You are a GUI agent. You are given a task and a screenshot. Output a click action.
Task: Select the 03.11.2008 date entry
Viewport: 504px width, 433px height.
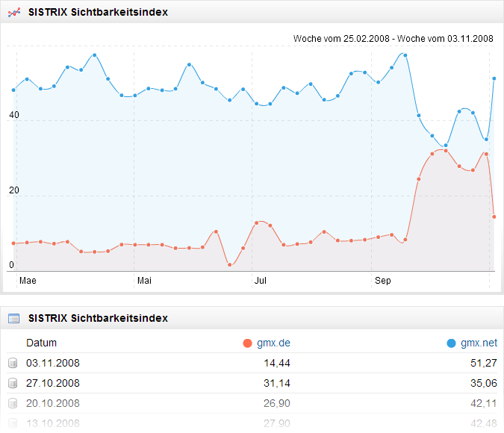coord(52,364)
